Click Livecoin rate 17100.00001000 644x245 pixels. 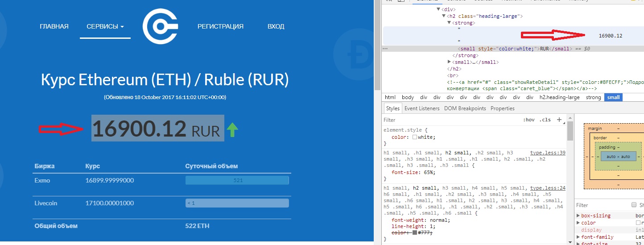tap(110, 203)
